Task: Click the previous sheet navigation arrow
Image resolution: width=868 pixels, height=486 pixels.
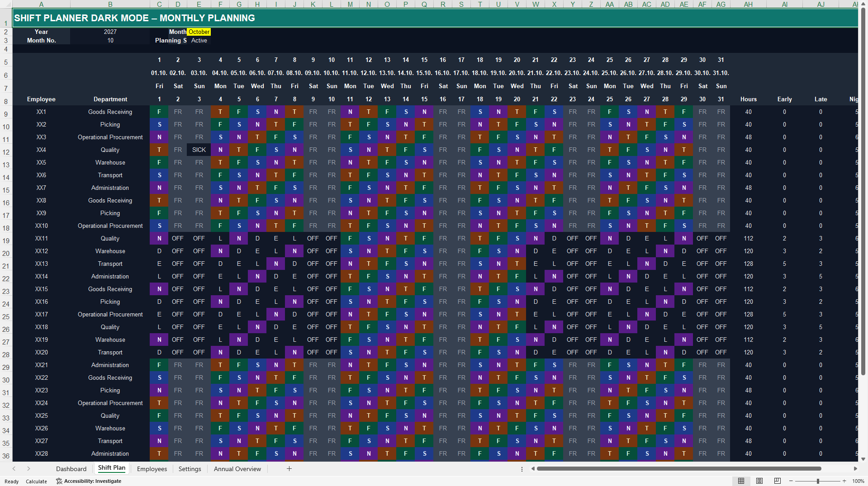Action: [x=14, y=469]
